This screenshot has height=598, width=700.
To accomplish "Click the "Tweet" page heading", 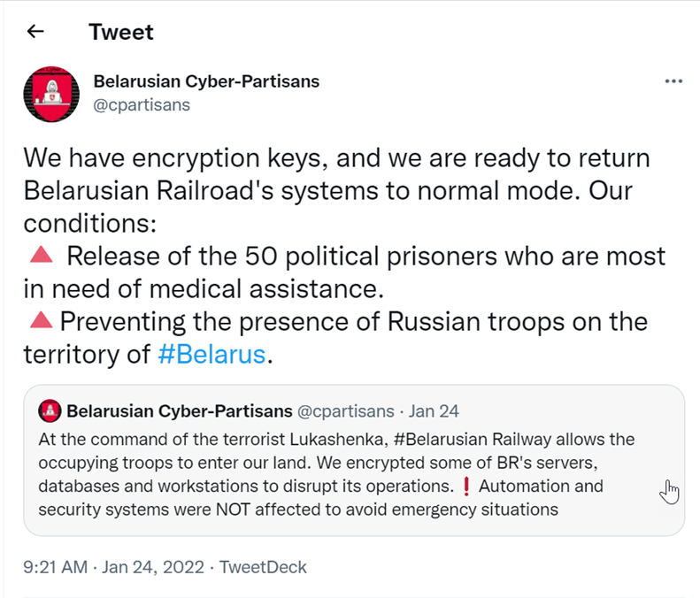I will (120, 33).
